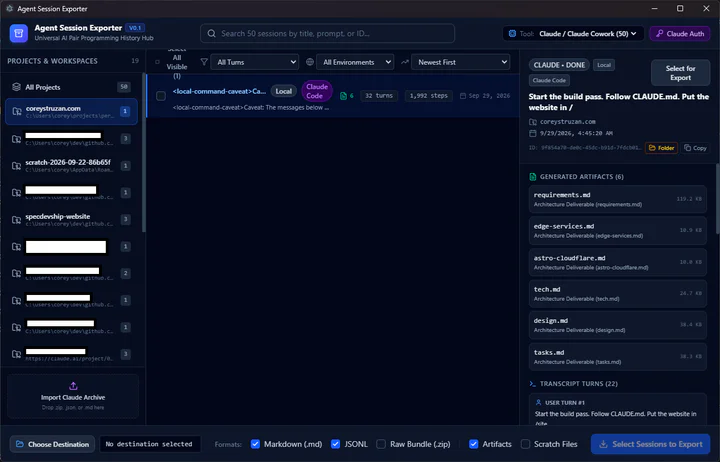Toggle the Select All Visible checkbox
Viewport: 720px width, 462px height.
click(158, 62)
